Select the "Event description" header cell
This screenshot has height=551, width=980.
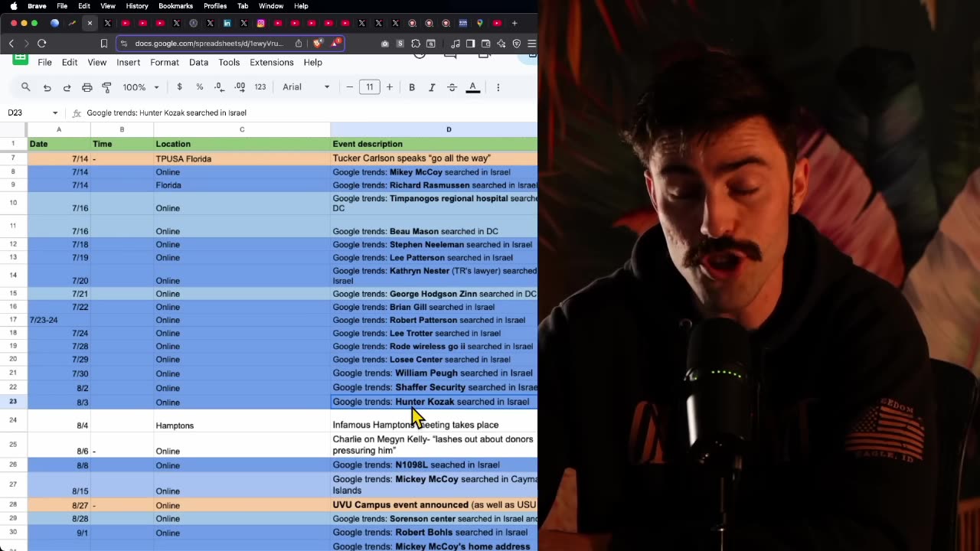coord(434,144)
